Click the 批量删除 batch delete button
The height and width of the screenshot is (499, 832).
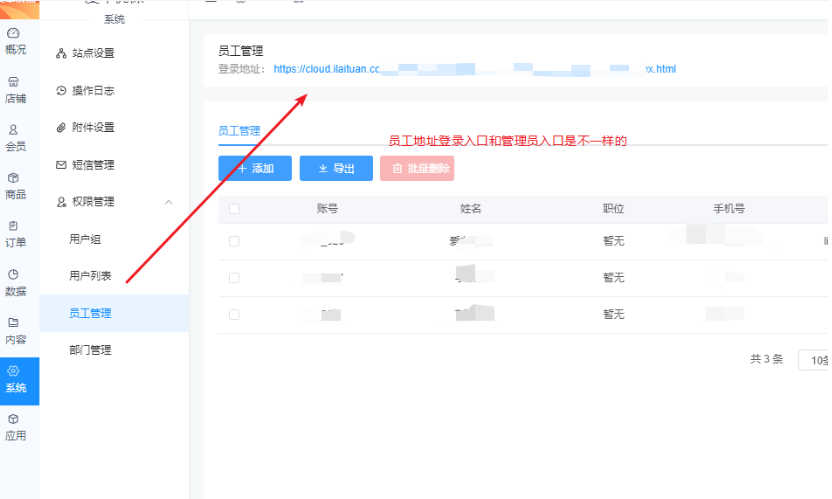(x=417, y=168)
